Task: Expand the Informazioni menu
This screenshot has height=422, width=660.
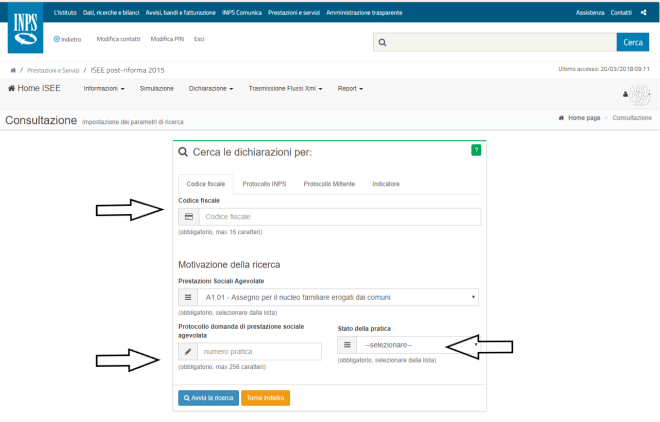Action: pyautogui.click(x=104, y=89)
